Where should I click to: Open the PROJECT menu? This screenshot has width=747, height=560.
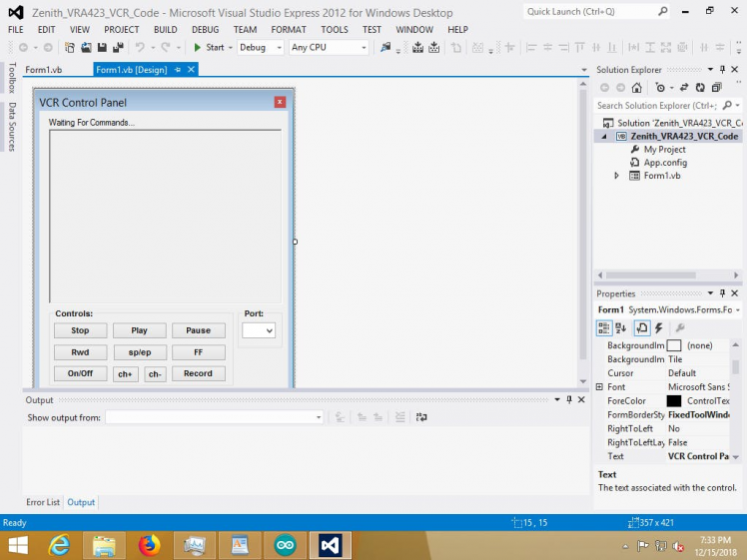122,30
